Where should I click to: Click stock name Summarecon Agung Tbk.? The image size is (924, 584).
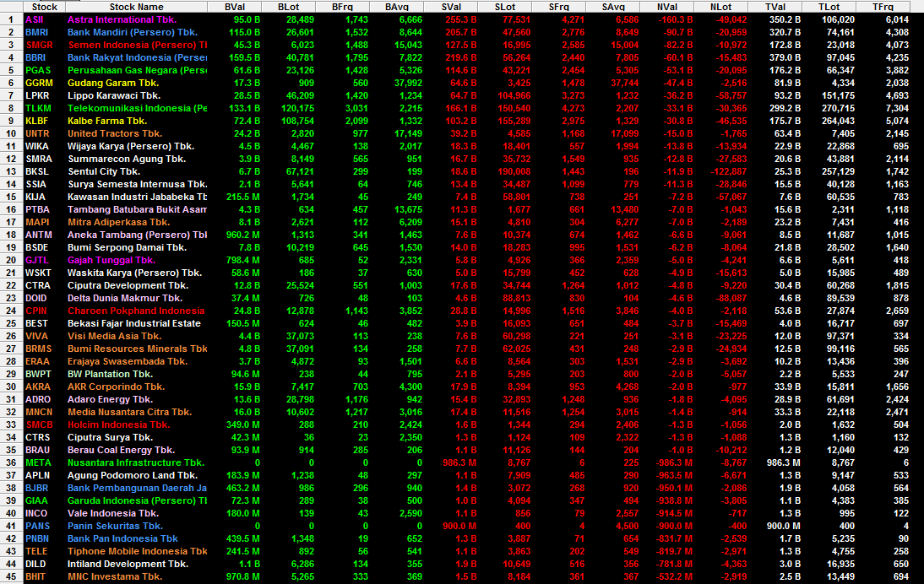pos(127,159)
